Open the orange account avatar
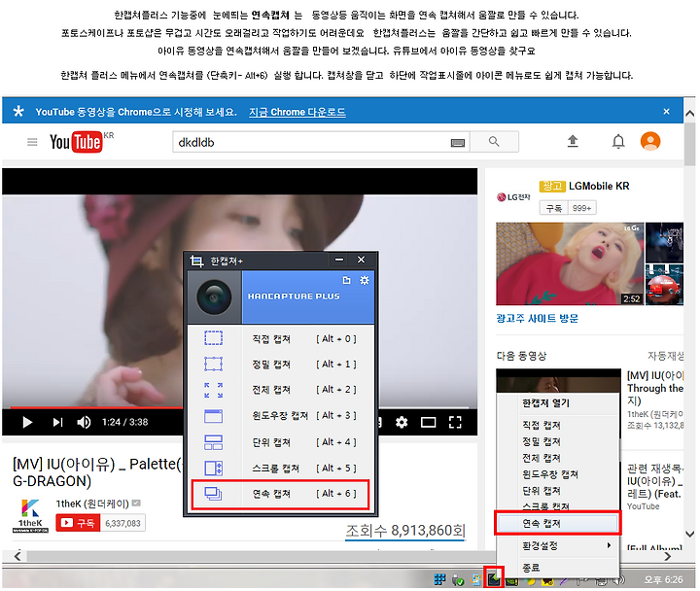Screen dimensions: 700x591 pos(650,142)
